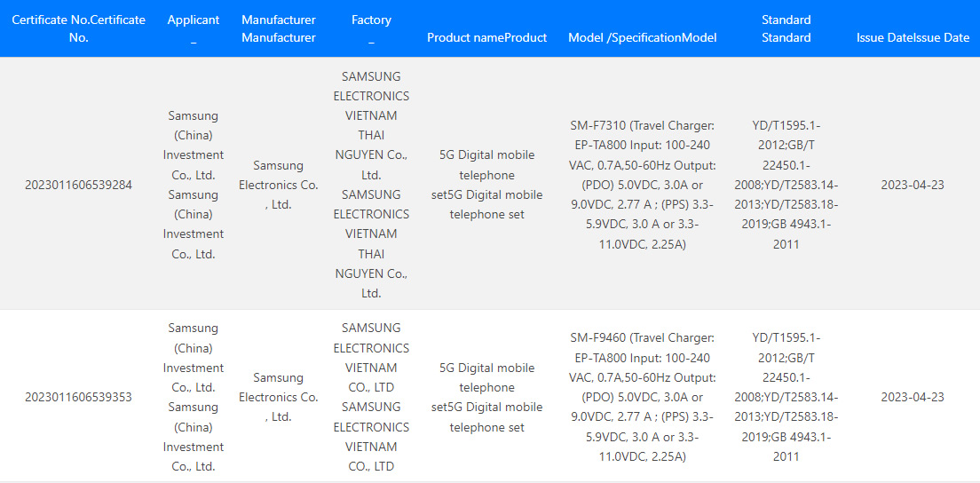Select the Product name column header
The width and height of the screenshot is (980, 483).
pos(486,37)
